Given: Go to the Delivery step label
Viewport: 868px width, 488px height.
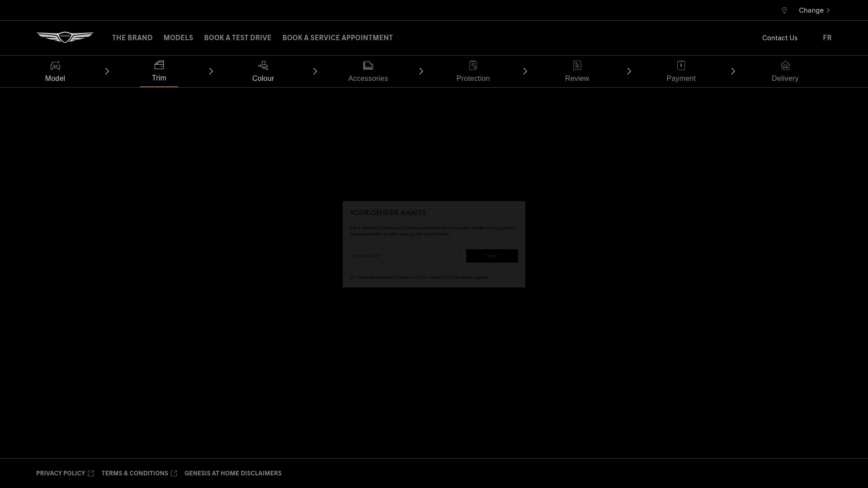Looking at the screenshot, I should point(785,79).
